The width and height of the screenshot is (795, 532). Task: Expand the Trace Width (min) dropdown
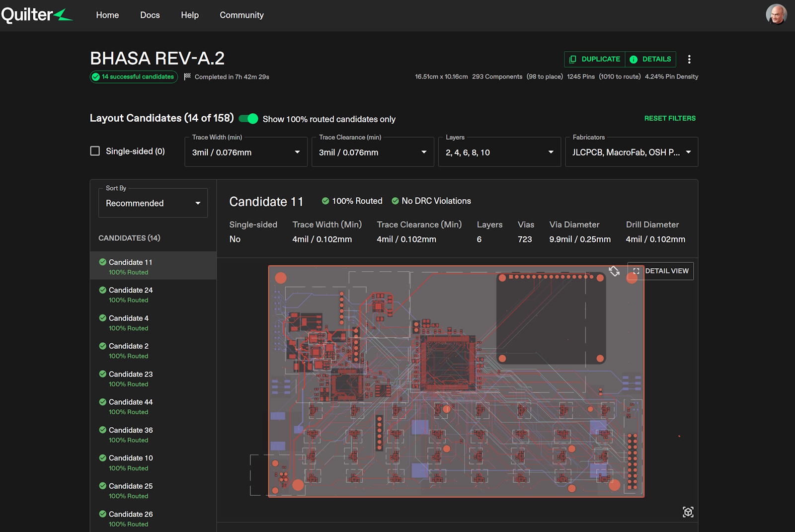[x=246, y=152]
